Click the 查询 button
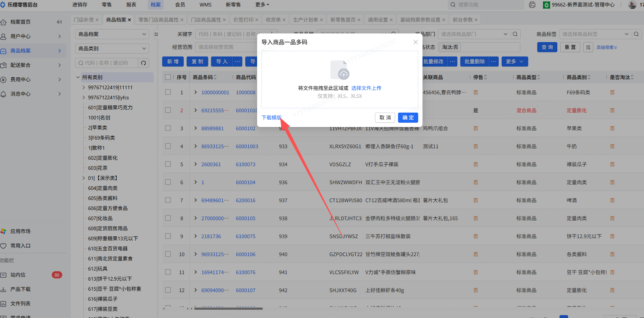The height and width of the screenshot is (318, 644). (547, 47)
